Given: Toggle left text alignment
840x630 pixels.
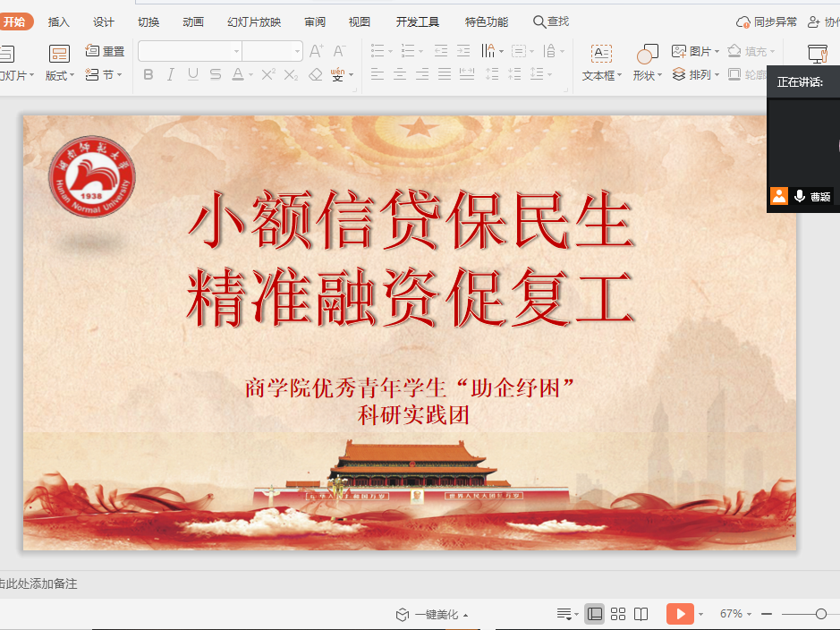Looking at the screenshot, I should [378, 74].
